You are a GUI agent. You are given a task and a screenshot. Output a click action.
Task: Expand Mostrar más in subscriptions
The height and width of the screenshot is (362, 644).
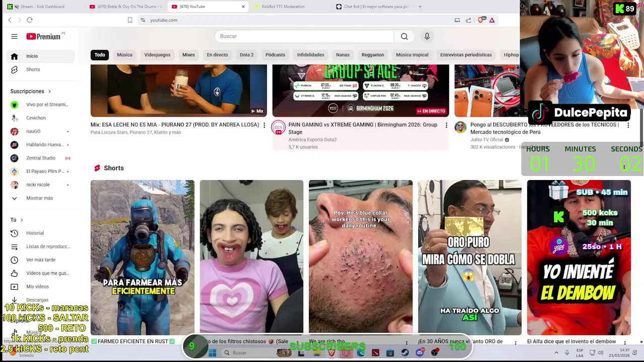coord(40,198)
